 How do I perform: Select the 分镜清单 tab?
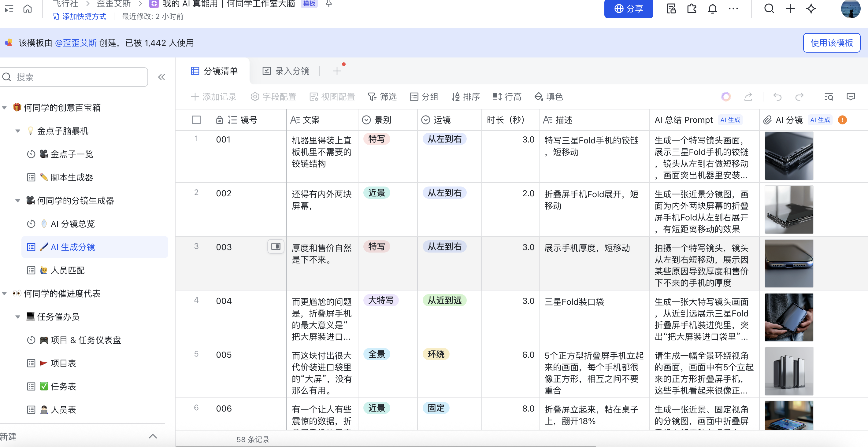coord(214,71)
